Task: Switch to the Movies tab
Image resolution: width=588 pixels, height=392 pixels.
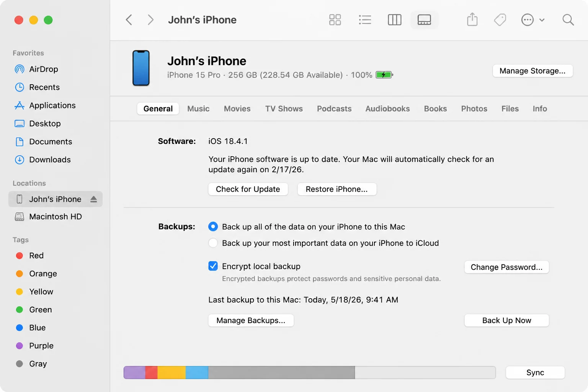Action: (x=237, y=109)
